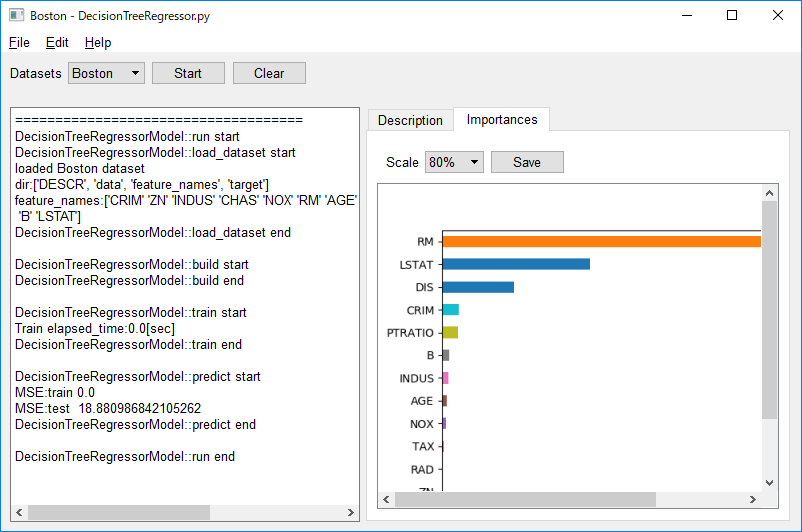Open the File menu

[x=19, y=42]
